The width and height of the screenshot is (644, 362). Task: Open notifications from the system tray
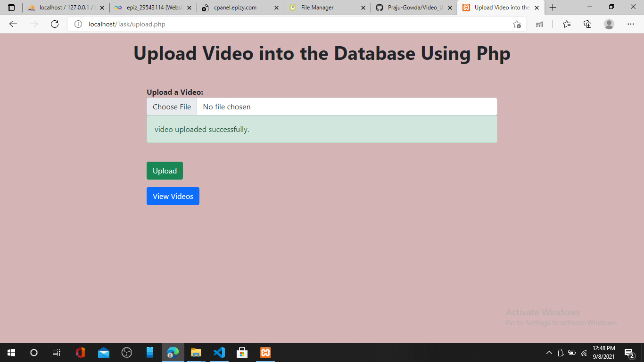click(x=628, y=352)
